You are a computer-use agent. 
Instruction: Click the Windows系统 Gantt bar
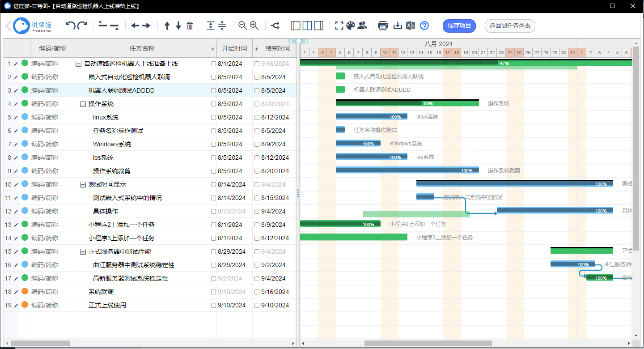pos(358,144)
